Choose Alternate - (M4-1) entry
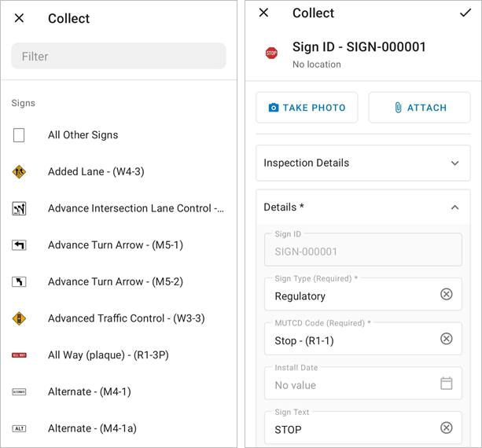The width and height of the screenshot is (482, 448). click(x=119, y=391)
